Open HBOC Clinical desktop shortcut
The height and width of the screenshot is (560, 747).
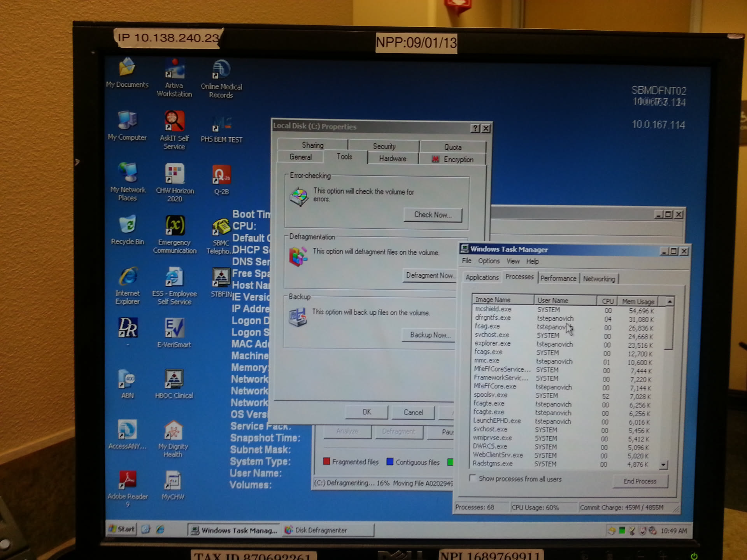174,379
